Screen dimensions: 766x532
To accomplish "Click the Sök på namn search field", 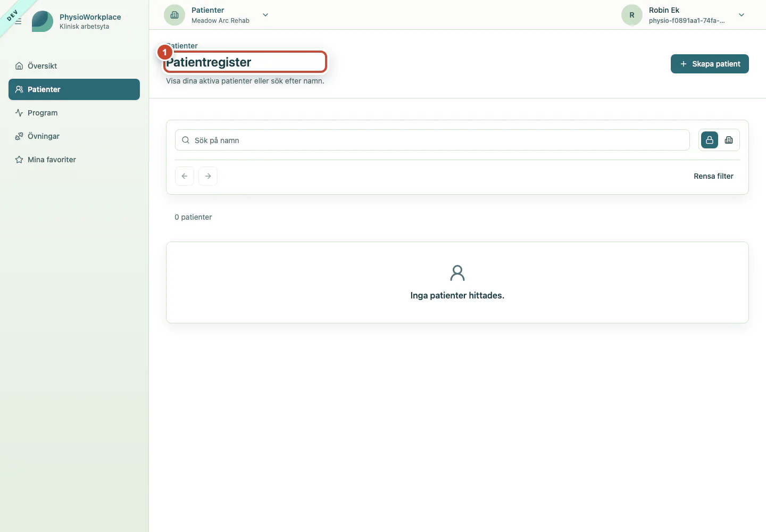I will 432,140.
